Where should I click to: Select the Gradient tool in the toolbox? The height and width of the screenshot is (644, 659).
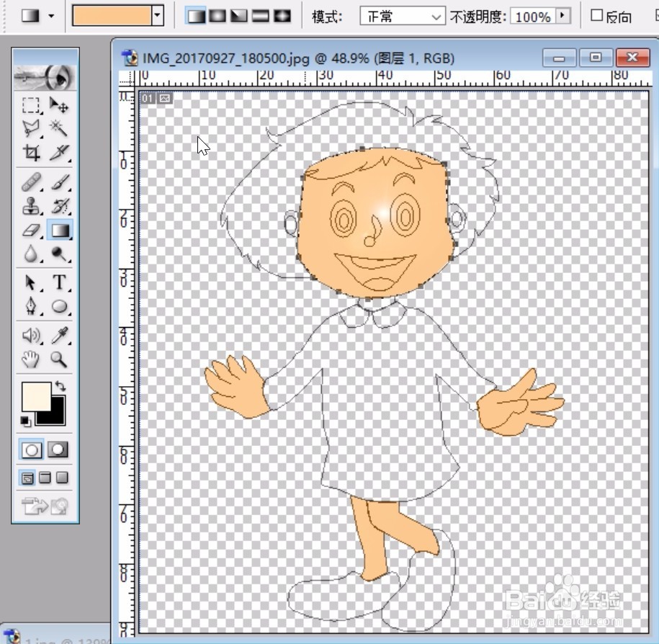(60, 231)
